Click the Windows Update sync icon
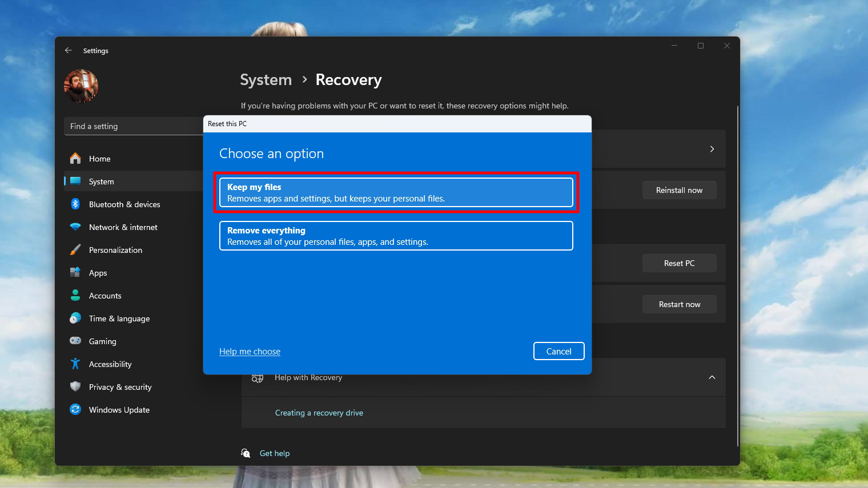Screen dimensions: 868x488 point(75,410)
